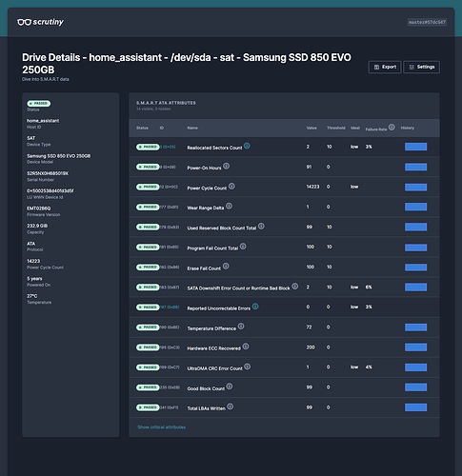Viewport: 462px width, 476px height.
Task: Click Show critical attributes link
Action: [x=162, y=427]
